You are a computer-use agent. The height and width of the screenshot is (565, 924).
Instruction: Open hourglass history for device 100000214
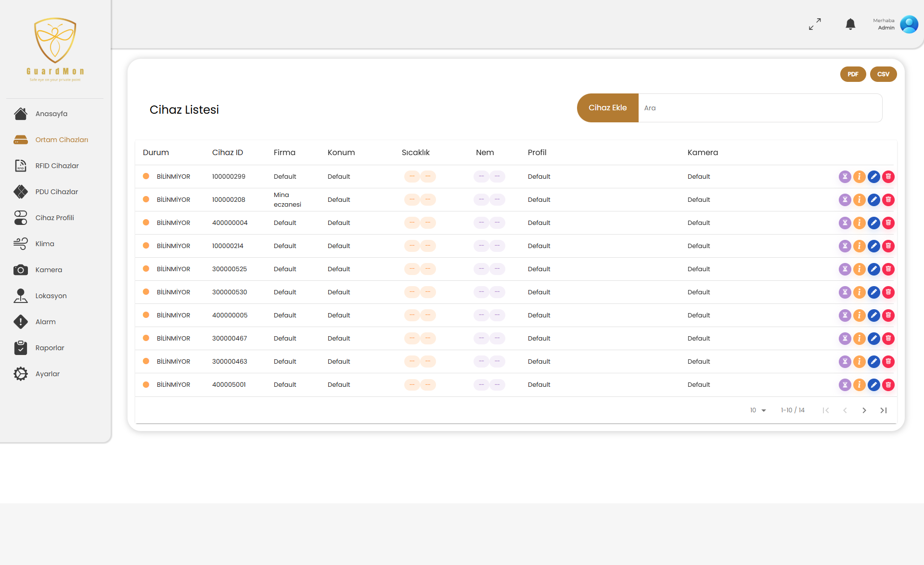click(845, 246)
